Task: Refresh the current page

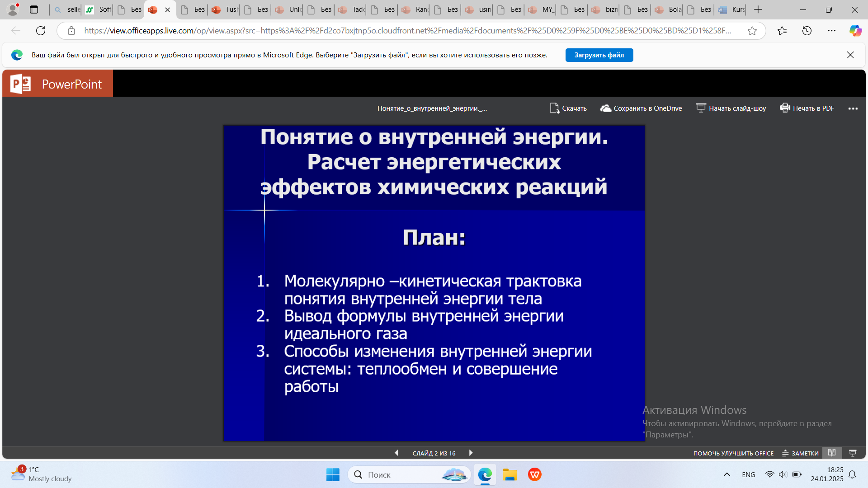Action: tap(41, 31)
